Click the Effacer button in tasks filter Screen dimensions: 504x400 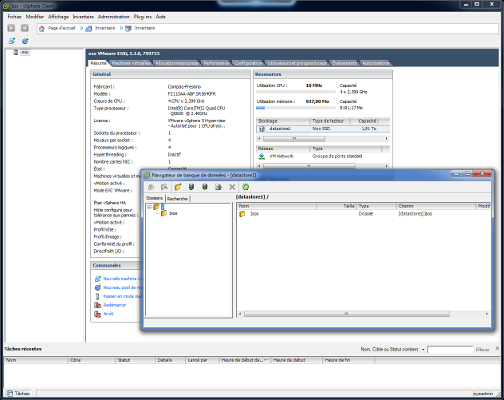[x=483, y=350]
